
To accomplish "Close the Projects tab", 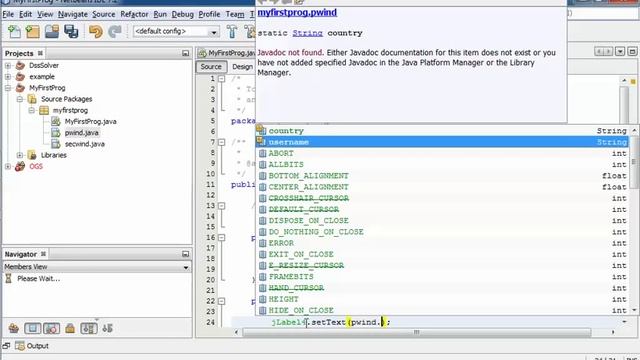I will click(40, 53).
